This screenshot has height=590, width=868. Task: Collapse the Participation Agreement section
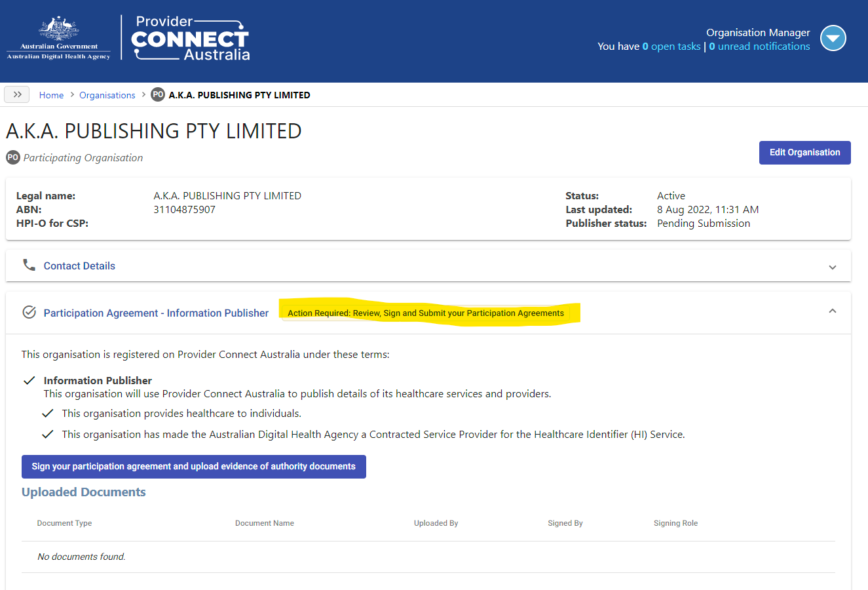click(833, 311)
